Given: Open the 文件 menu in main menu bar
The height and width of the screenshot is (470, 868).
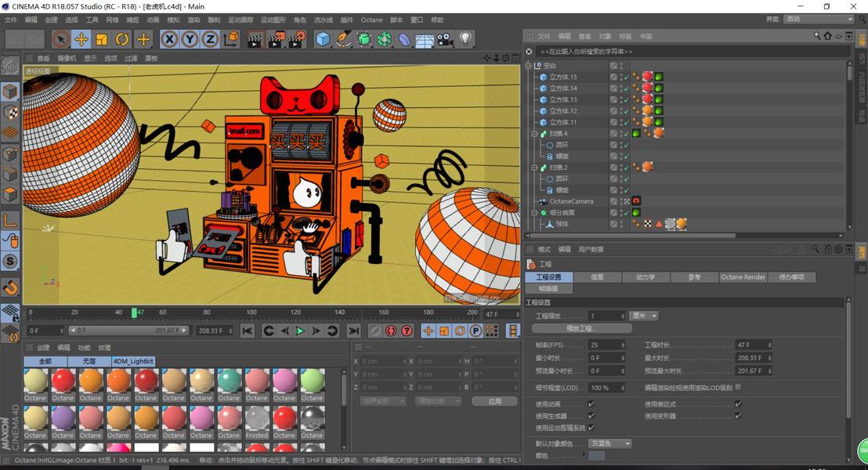Looking at the screenshot, I should coord(10,20).
